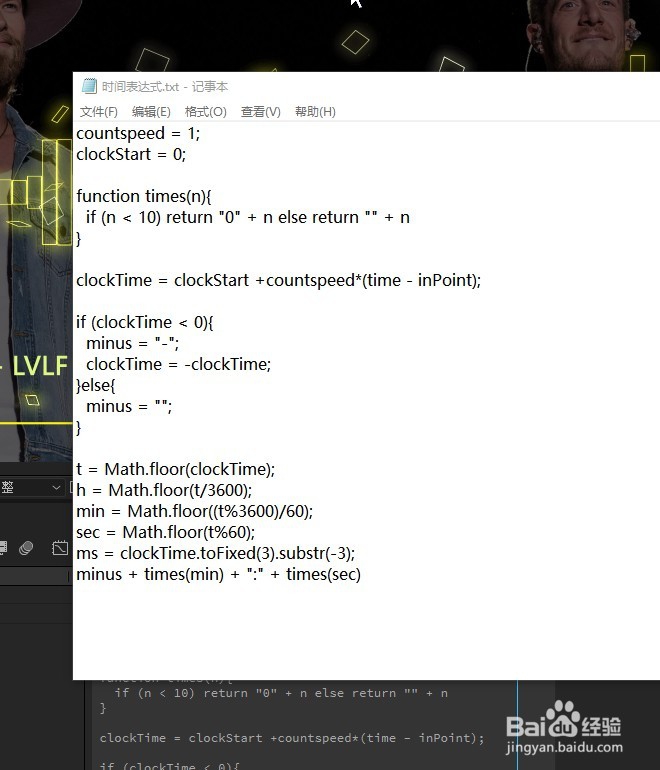Click the Notepad line 'if (clockTime < 0){'
This screenshot has width=660, height=770.
[145, 323]
